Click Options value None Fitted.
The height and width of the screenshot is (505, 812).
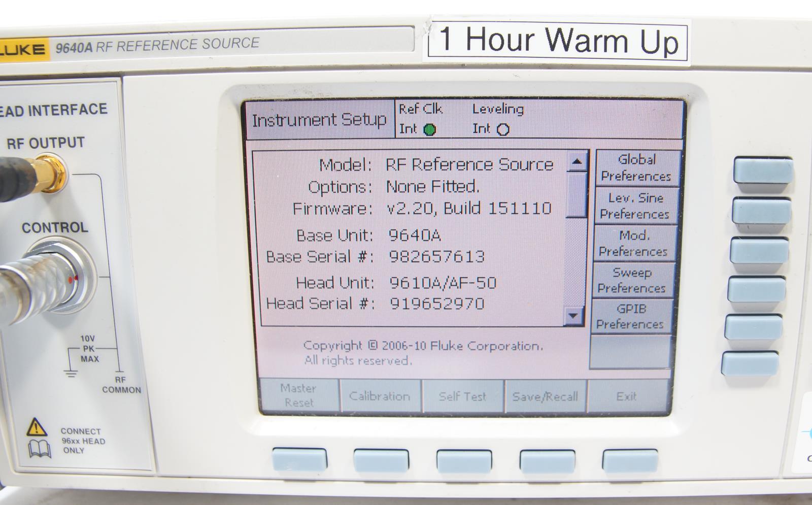click(432, 187)
